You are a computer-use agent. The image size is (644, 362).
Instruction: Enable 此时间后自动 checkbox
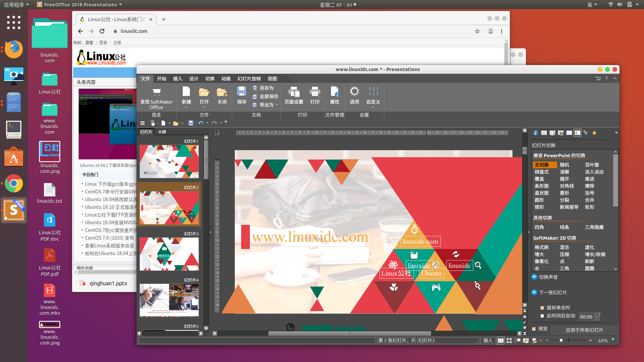[x=542, y=316]
